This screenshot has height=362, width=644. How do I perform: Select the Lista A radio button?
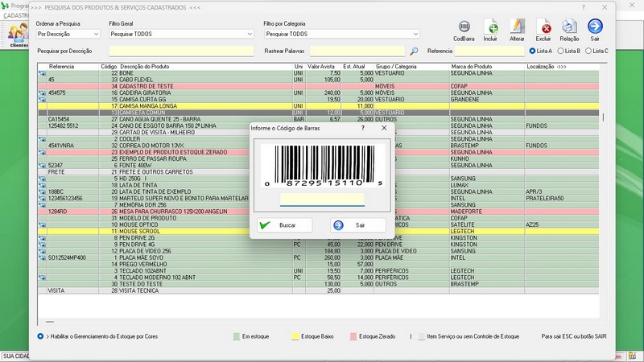(x=532, y=51)
